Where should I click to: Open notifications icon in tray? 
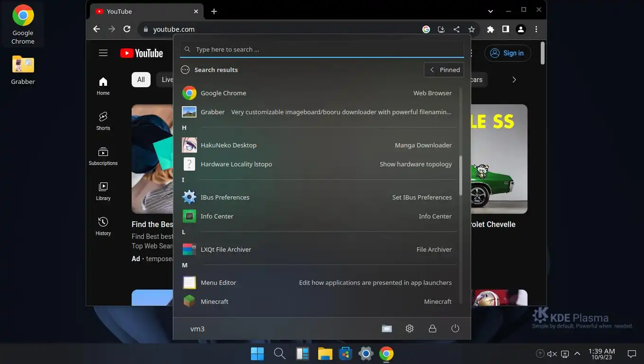tap(632, 354)
